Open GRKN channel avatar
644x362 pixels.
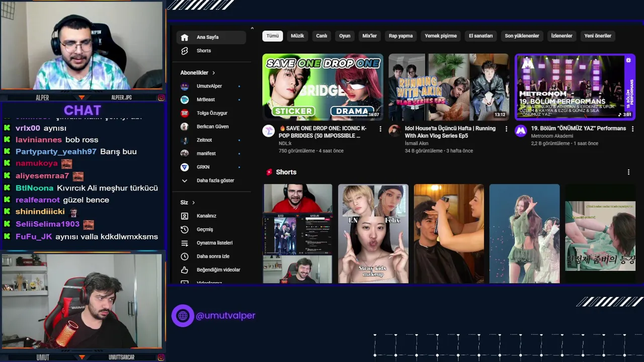tap(185, 167)
